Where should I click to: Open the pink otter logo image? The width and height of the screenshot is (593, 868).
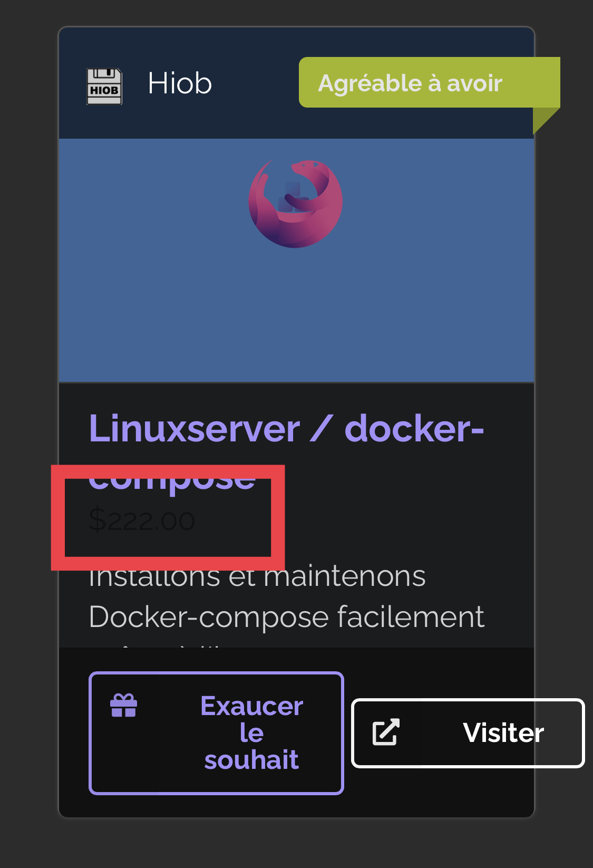pos(296,204)
